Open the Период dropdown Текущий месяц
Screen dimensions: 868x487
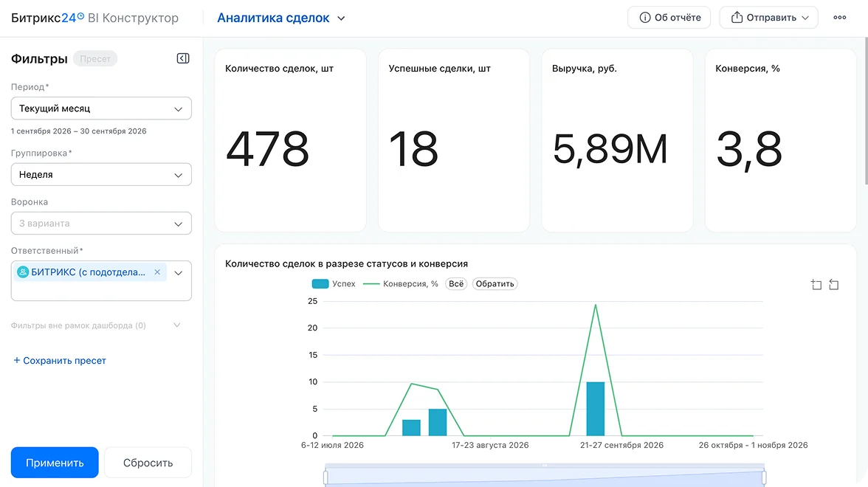click(x=101, y=108)
